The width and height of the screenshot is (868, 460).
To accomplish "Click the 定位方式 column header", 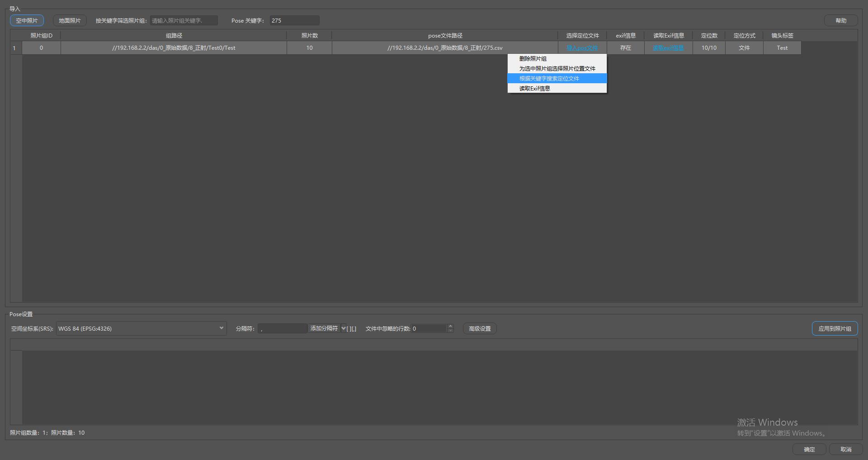I will click(x=745, y=35).
